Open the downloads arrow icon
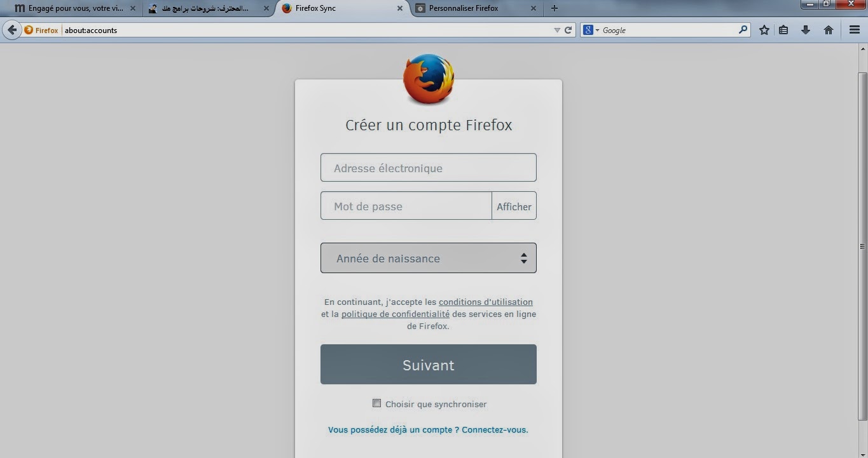 pyautogui.click(x=806, y=30)
